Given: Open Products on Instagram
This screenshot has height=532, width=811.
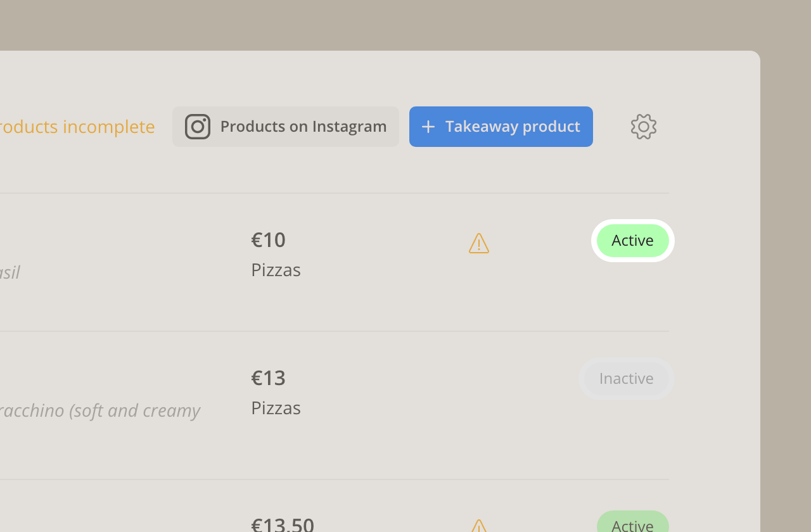Looking at the screenshot, I should [x=286, y=127].
